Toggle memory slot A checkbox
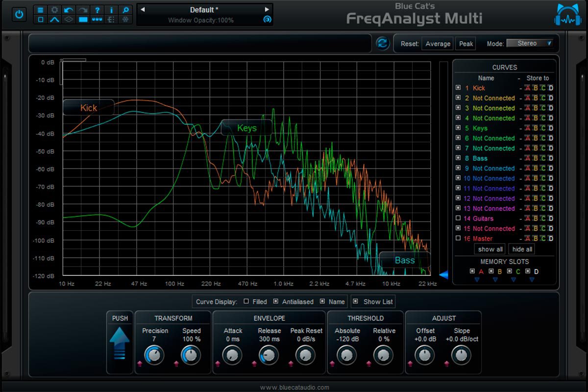This screenshot has width=588, height=392. pyautogui.click(x=472, y=271)
